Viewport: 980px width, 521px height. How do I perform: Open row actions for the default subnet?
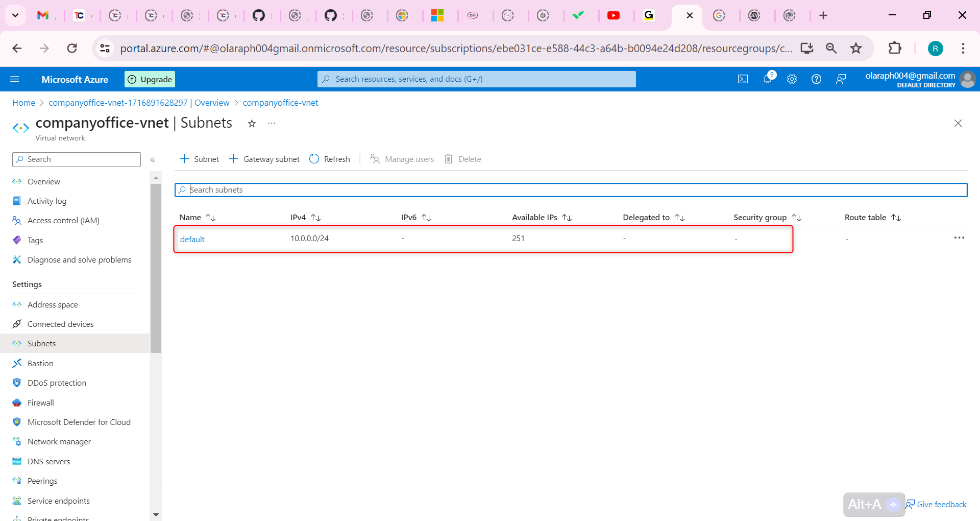click(x=960, y=238)
